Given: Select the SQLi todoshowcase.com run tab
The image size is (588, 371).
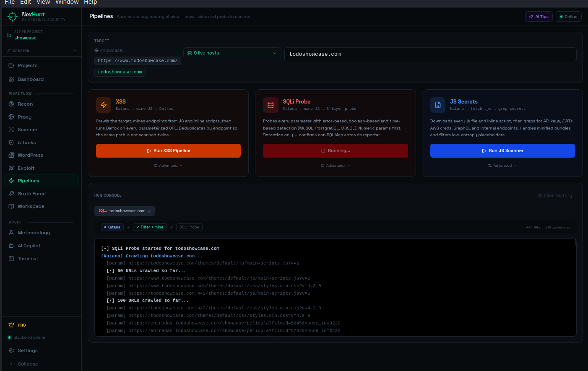Looking at the screenshot, I should click(x=125, y=211).
